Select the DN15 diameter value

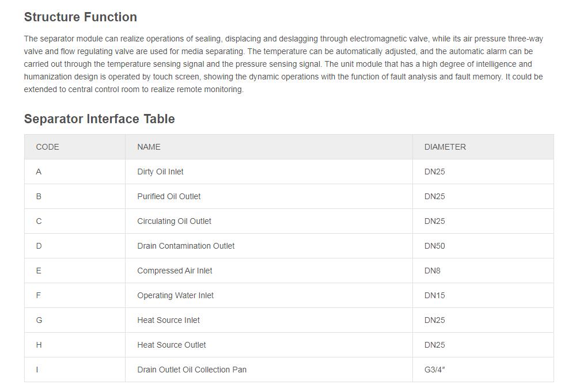[x=435, y=295]
